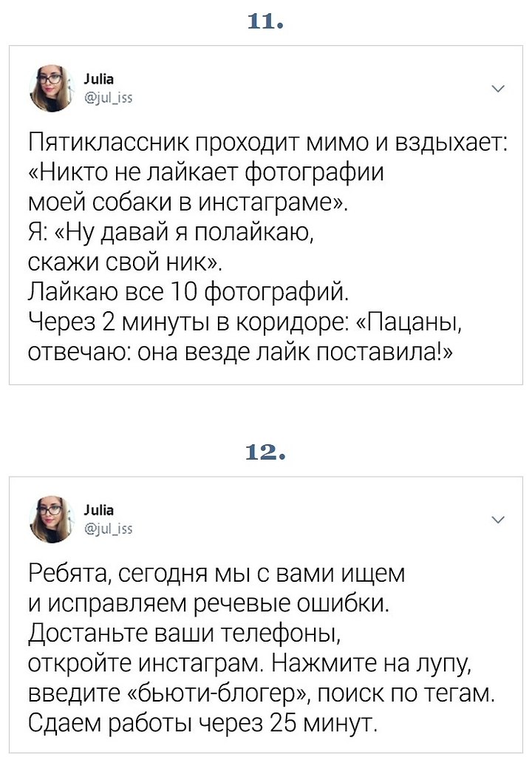This screenshot has height=757, width=532.
Task: Select the "12." heading number
Action: pos(265,453)
